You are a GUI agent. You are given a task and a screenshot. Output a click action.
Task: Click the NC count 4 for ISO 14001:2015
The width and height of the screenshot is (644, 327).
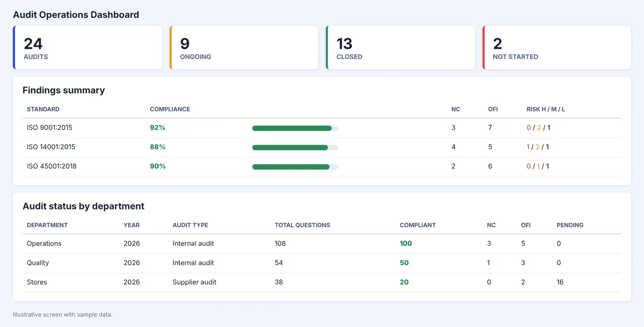click(x=453, y=147)
